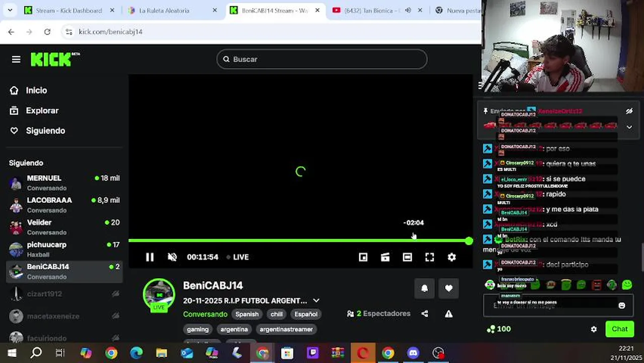Open Velider channel in following list
Viewport: 644px width, 363px height.
click(65, 227)
